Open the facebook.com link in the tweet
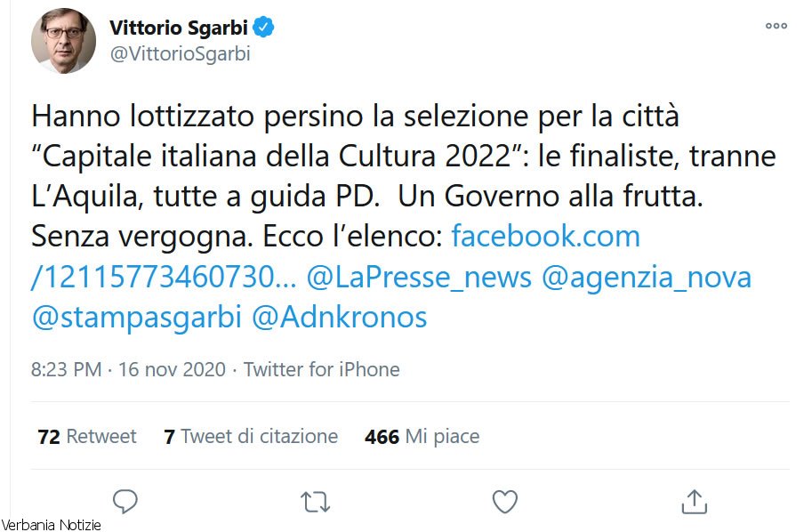 546,236
